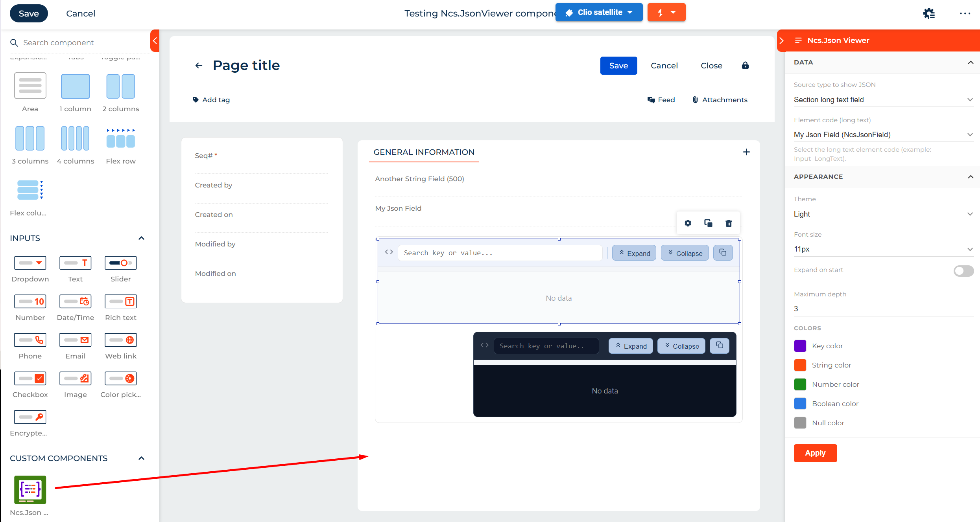980x522 pixels.
Task: Focus the Search component field
Action: (79, 42)
